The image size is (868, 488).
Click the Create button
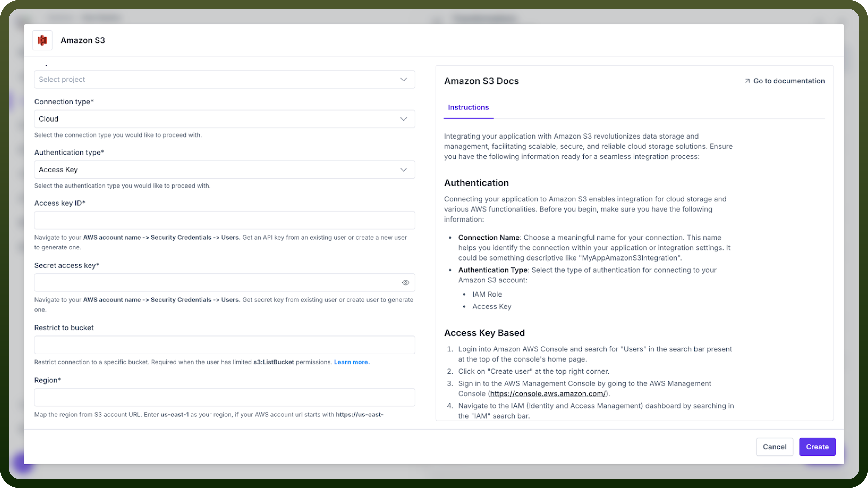point(817,447)
